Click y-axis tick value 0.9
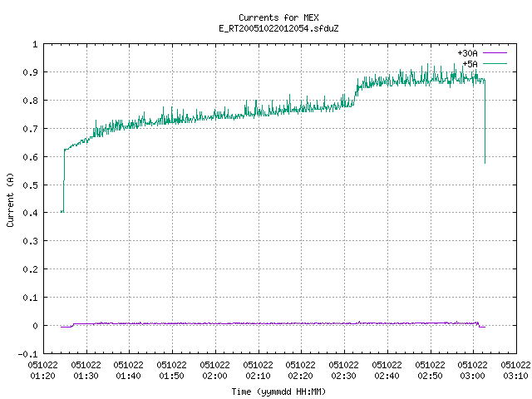The width and height of the screenshot is (532, 399). coord(30,72)
